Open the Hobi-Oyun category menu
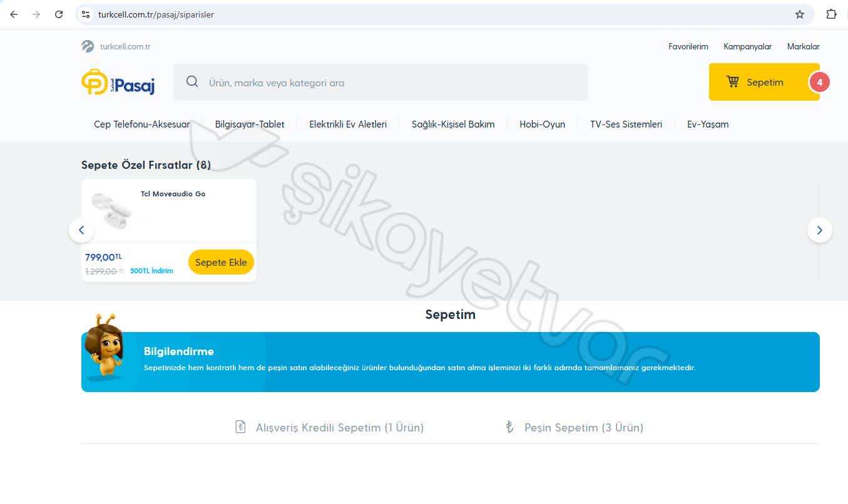The height and width of the screenshot is (504, 848). coord(542,124)
